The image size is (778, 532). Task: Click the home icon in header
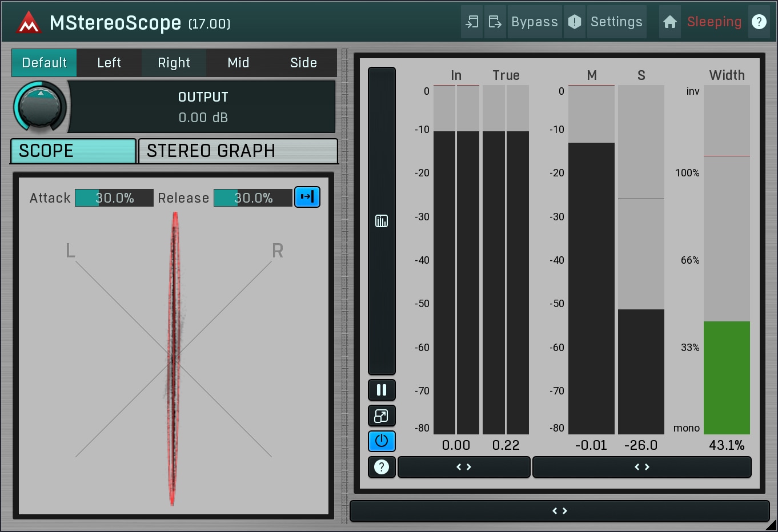pyautogui.click(x=669, y=22)
